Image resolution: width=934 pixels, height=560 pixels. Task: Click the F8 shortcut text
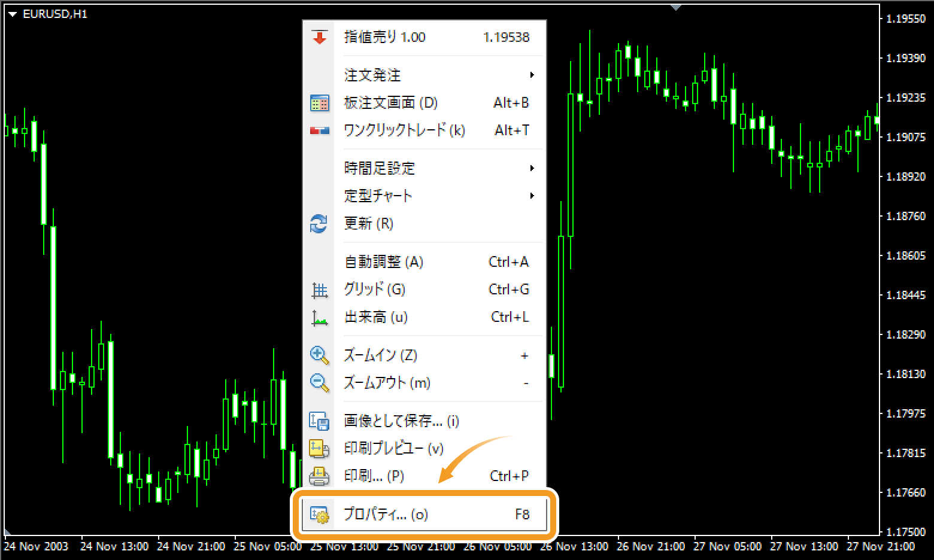(x=522, y=515)
